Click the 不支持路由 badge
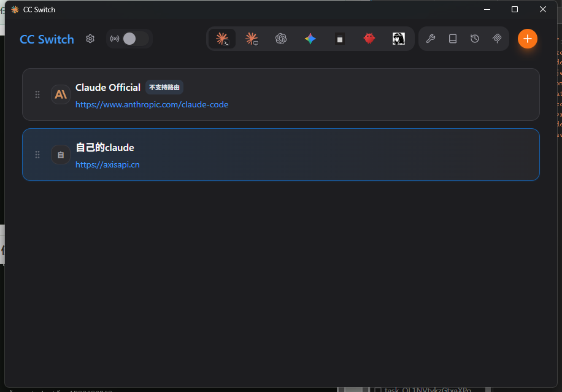562x392 pixels. click(x=164, y=88)
